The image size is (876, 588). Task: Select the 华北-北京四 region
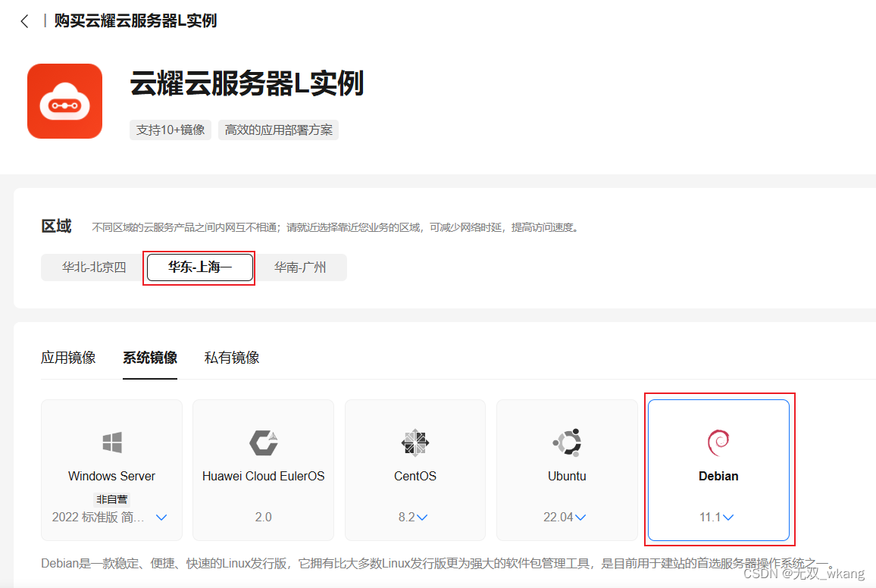point(94,267)
